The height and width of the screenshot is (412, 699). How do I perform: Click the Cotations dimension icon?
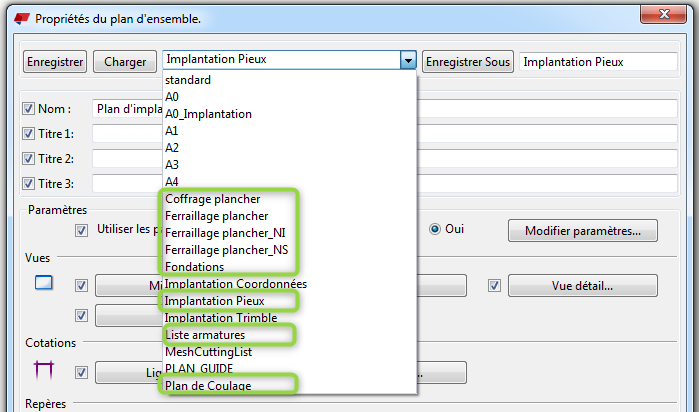point(43,370)
